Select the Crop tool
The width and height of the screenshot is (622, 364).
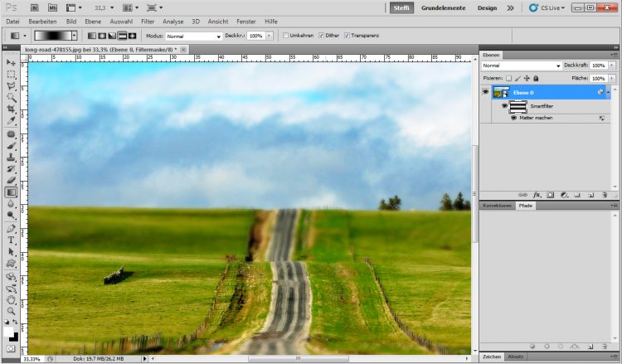[11, 109]
